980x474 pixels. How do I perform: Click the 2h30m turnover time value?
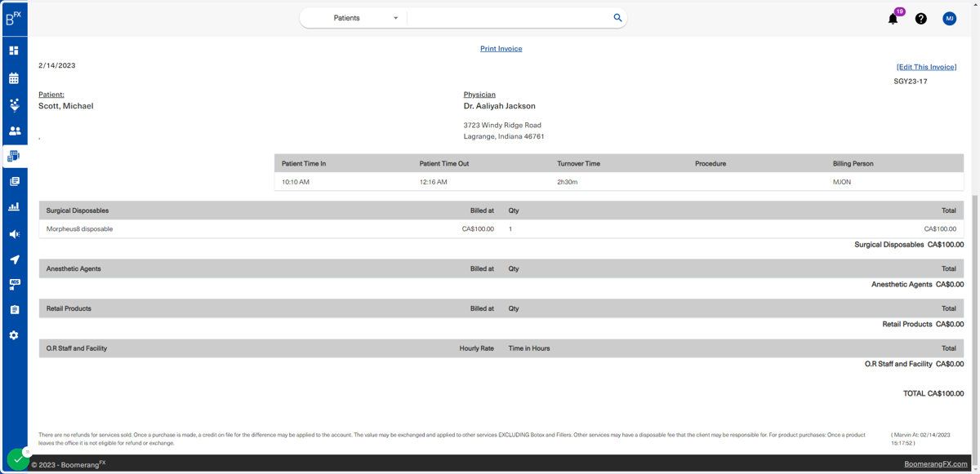click(568, 182)
